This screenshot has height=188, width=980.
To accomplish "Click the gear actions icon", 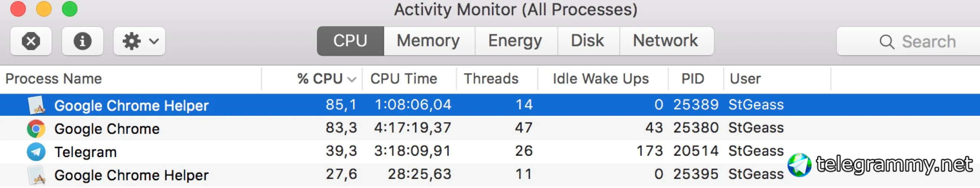I will tap(132, 41).
